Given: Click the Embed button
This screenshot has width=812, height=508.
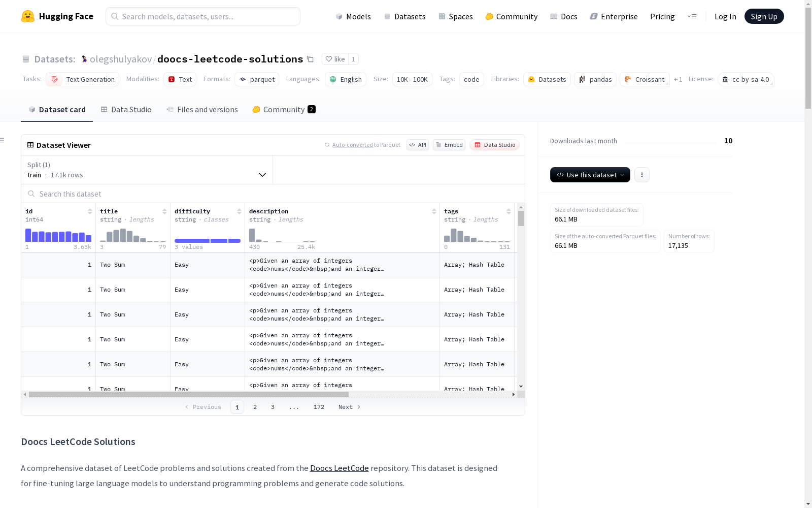Looking at the screenshot, I should tap(449, 145).
